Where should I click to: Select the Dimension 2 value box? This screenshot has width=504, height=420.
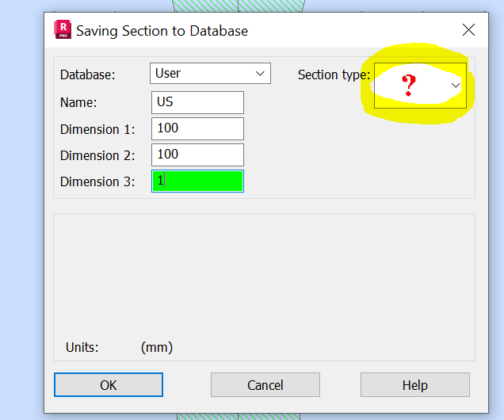point(197,155)
